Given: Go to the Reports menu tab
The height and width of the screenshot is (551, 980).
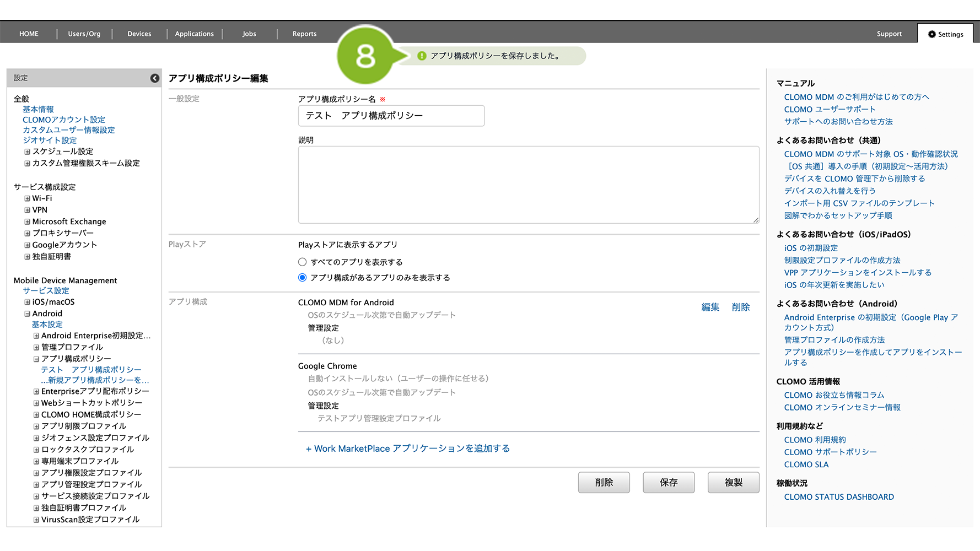Looking at the screenshot, I should (x=304, y=34).
